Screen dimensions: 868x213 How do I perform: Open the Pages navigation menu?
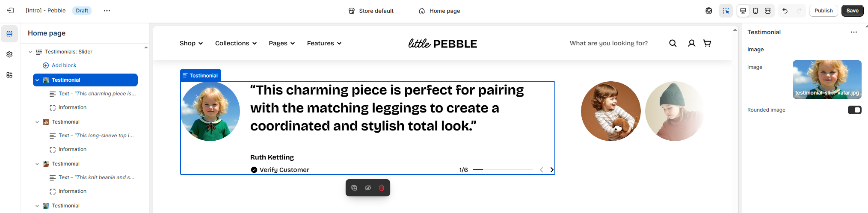(x=282, y=43)
